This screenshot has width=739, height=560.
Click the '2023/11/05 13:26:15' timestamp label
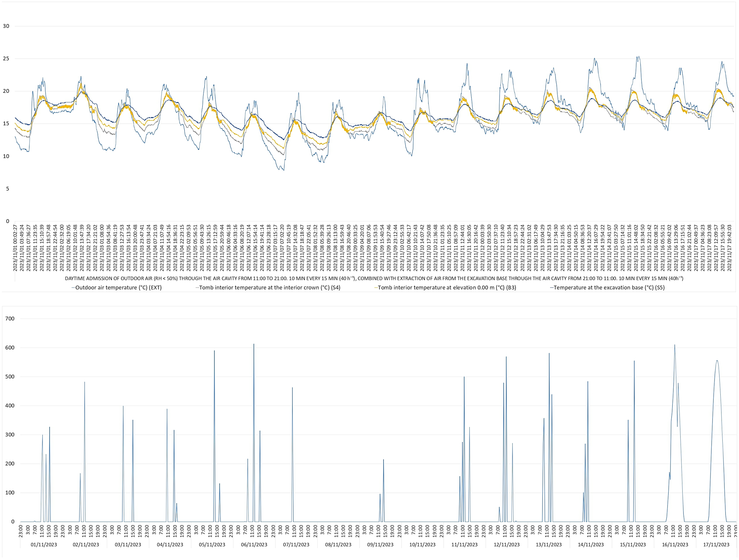209,248
